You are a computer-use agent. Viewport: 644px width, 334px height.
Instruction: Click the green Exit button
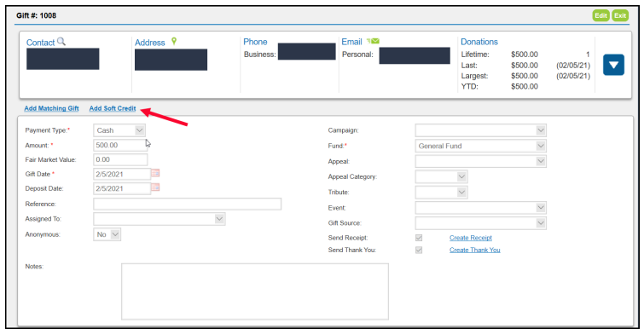pyautogui.click(x=620, y=15)
